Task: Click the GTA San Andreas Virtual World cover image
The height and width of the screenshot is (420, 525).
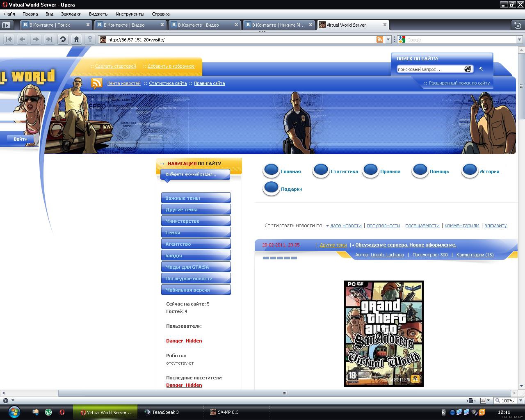Action: [384, 333]
